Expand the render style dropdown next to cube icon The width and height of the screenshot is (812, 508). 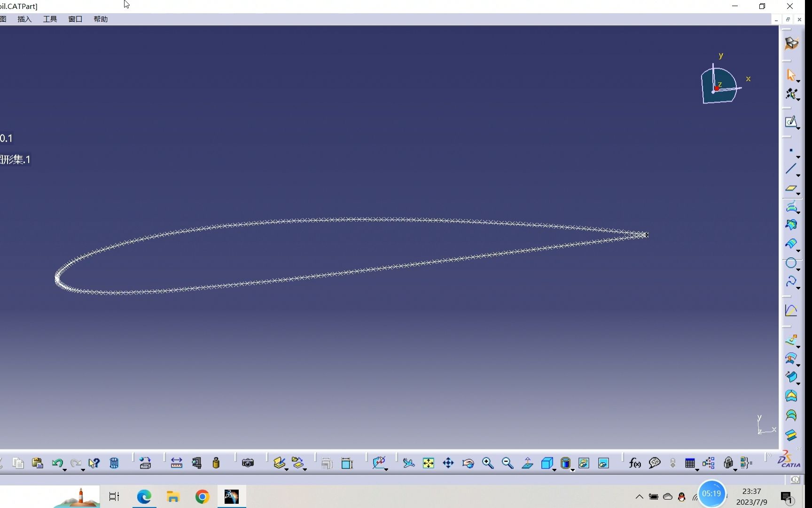point(554,470)
